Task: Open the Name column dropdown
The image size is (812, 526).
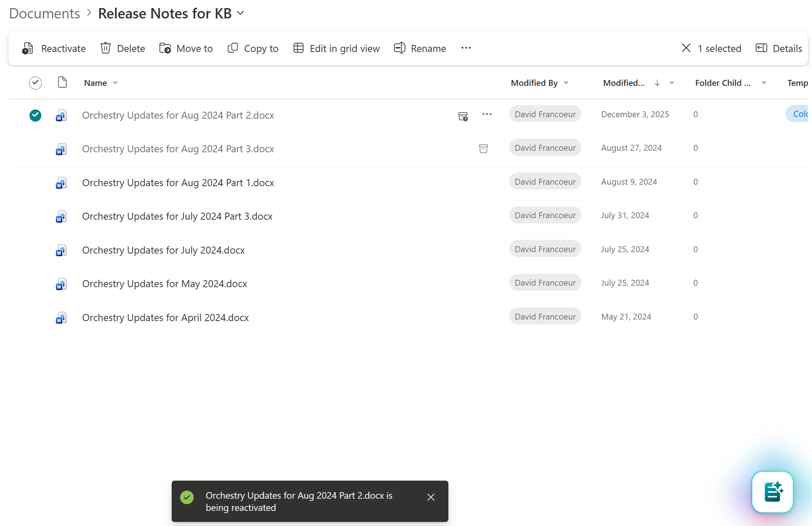Action: coord(115,83)
